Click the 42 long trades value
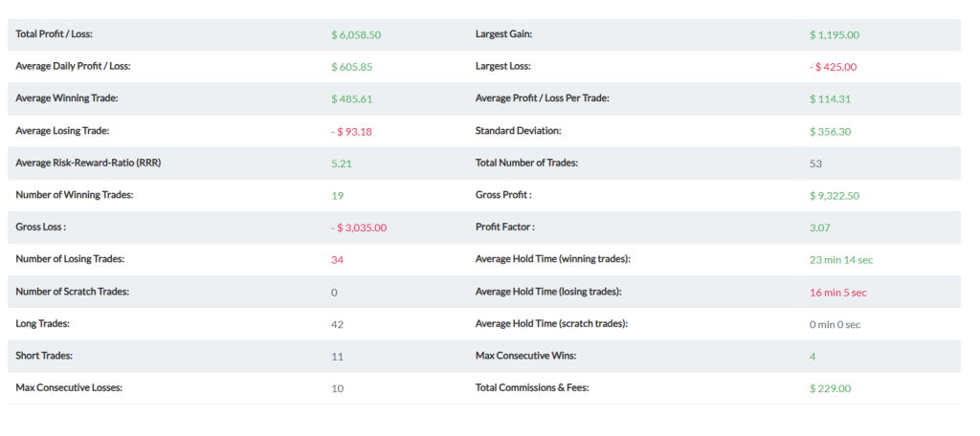The width and height of the screenshot is (980, 436). click(x=338, y=324)
